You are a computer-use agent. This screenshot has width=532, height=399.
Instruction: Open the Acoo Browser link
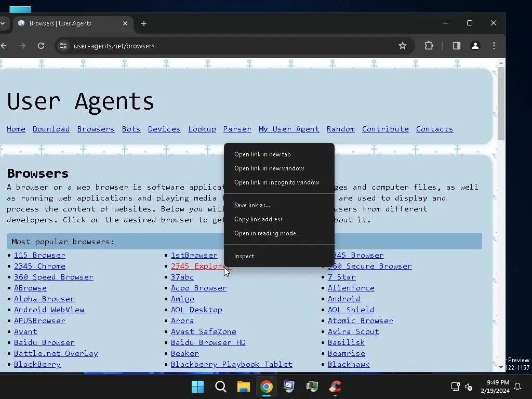click(x=199, y=288)
